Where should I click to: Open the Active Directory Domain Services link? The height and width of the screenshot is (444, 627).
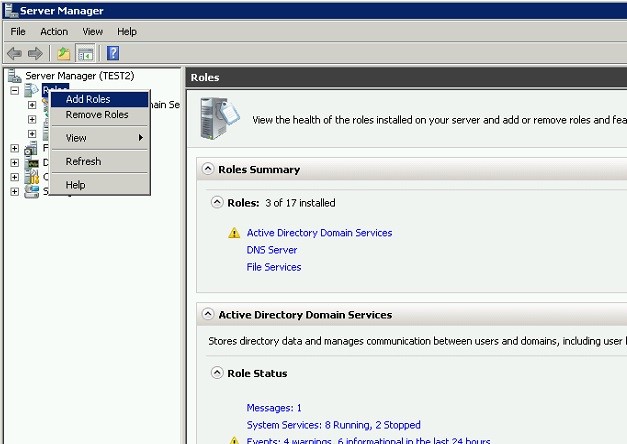[319, 233]
